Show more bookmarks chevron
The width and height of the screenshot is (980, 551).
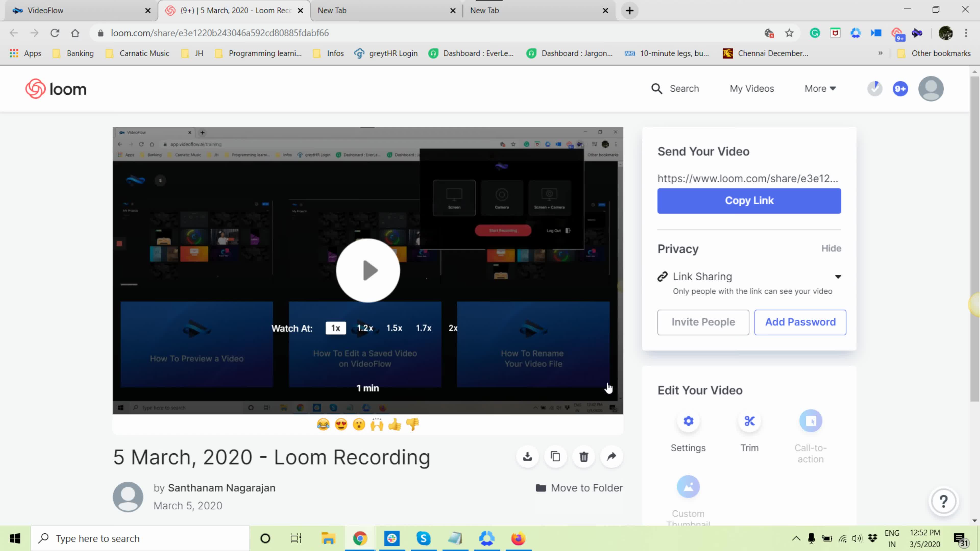880,53
